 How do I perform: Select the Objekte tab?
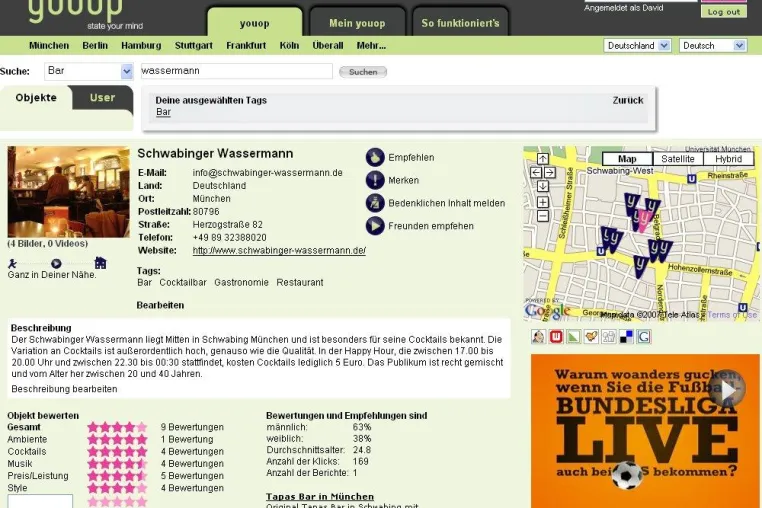point(36,98)
